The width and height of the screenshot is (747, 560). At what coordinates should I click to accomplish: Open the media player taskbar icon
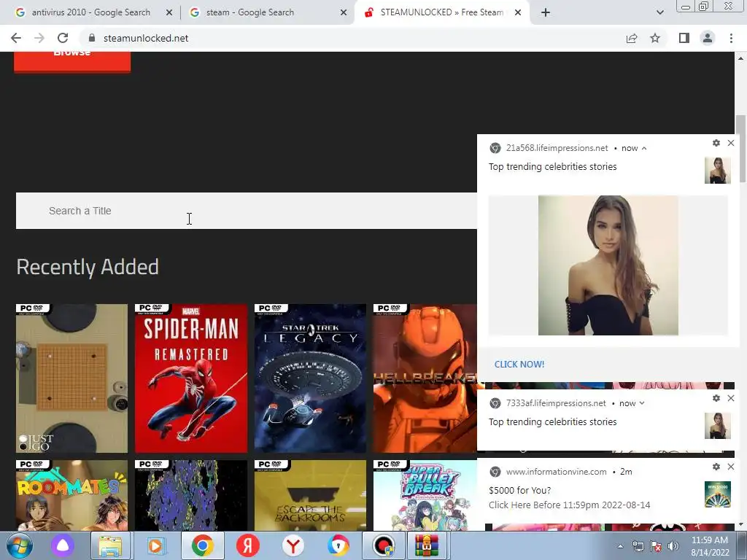click(x=156, y=545)
